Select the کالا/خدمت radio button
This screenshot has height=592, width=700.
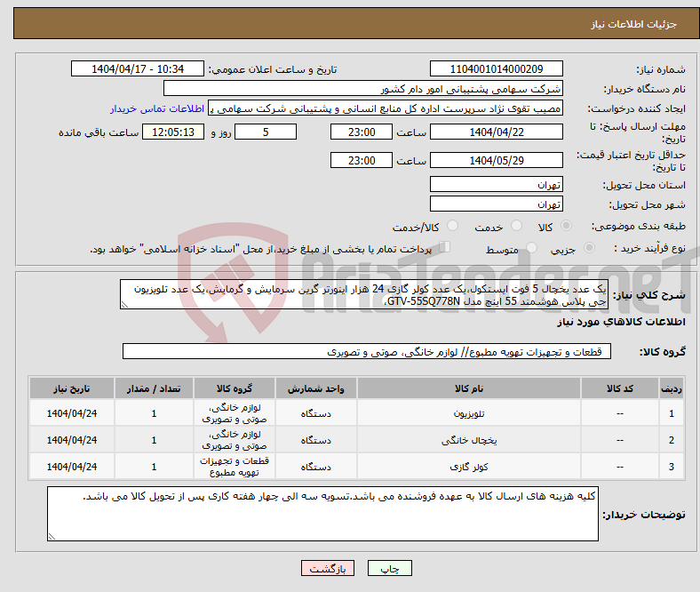453,226
